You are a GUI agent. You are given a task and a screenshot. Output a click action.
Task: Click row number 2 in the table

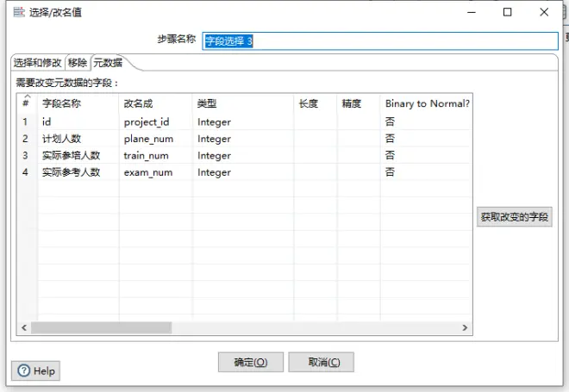(25, 139)
